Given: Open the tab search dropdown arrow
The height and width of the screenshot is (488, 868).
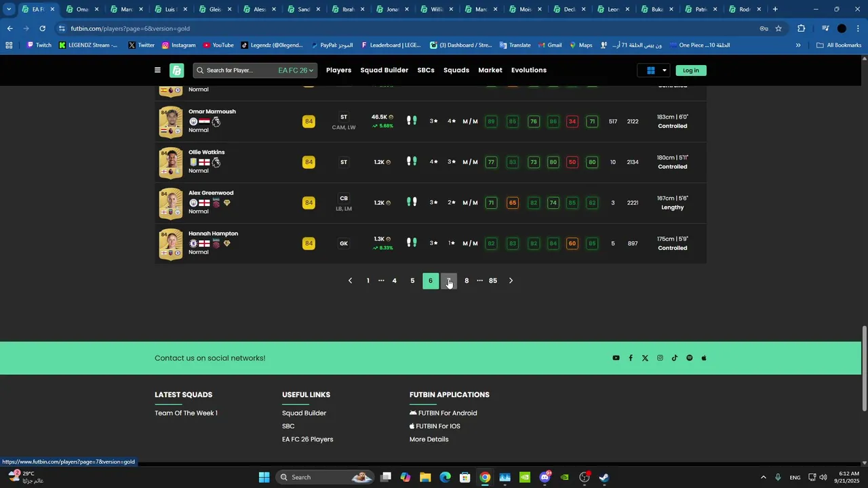Looking at the screenshot, I should point(9,9).
